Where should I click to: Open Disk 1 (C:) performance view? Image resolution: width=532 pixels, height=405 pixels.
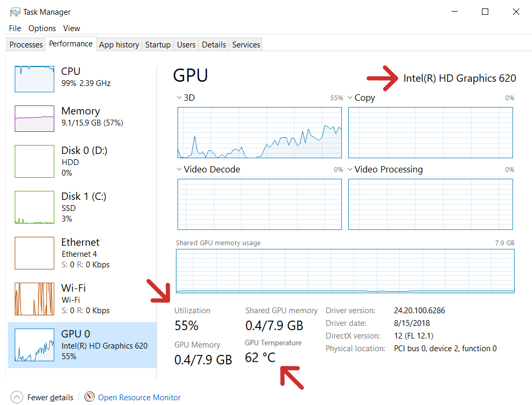34,207
